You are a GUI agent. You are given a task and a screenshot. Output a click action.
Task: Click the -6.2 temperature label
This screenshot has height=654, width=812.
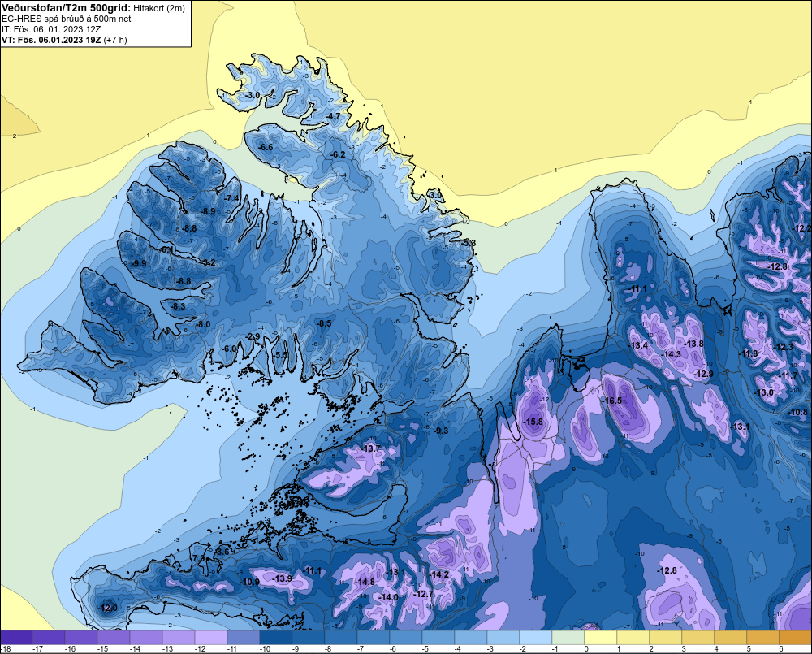pyautogui.click(x=337, y=154)
